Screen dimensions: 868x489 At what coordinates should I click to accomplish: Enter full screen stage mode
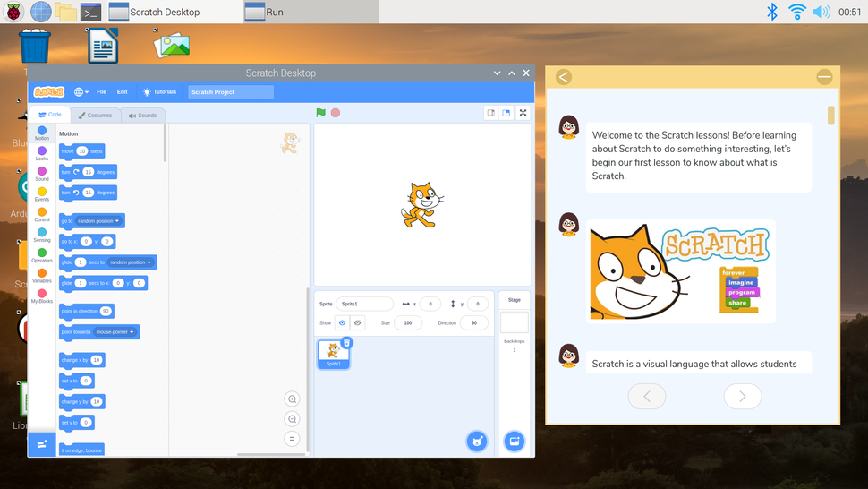(523, 113)
